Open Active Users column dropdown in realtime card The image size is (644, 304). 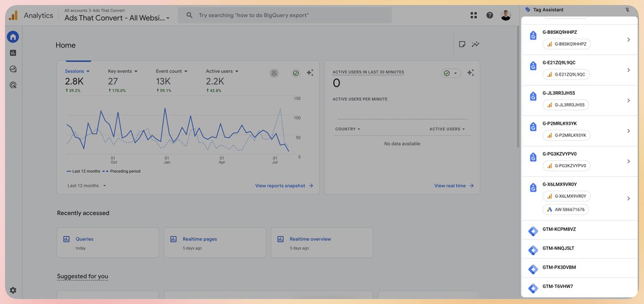click(x=447, y=129)
